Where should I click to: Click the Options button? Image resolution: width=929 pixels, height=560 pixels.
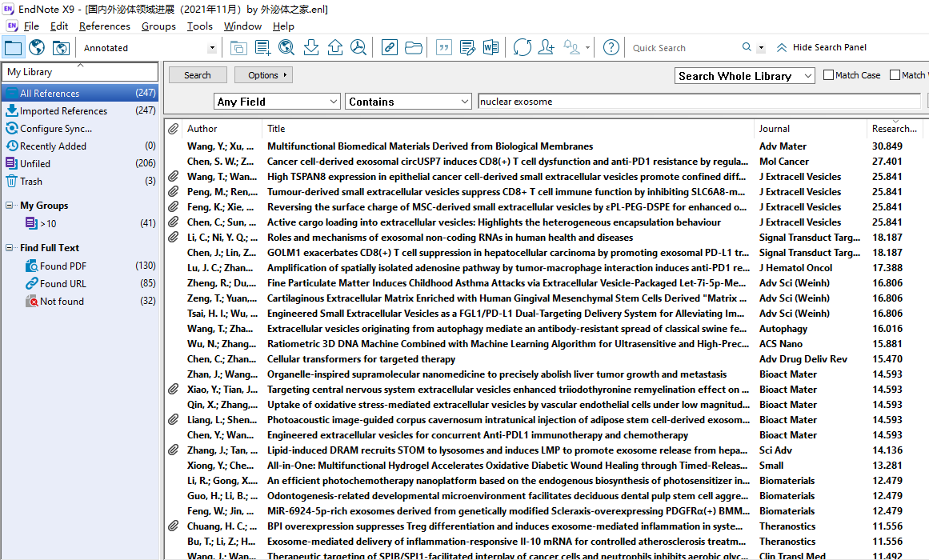point(263,75)
